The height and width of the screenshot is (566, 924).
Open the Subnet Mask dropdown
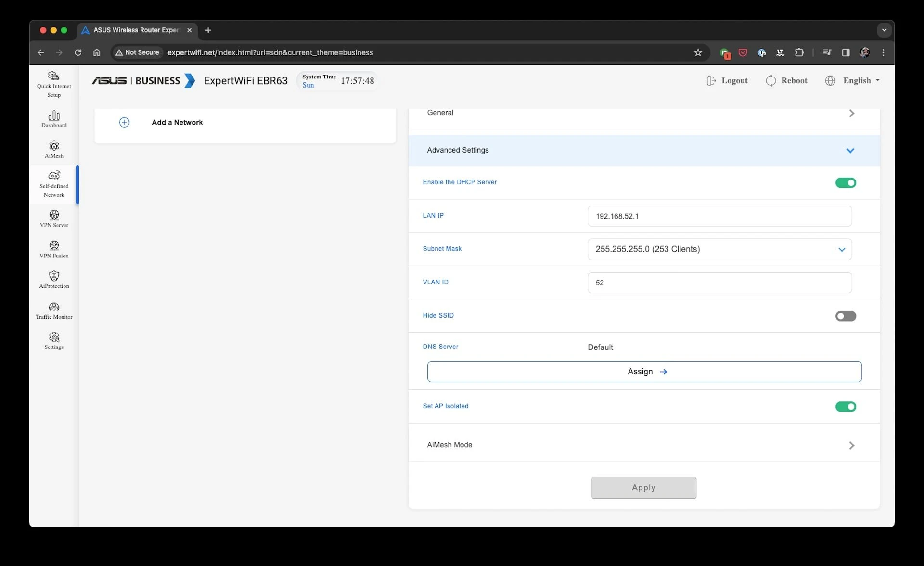pyautogui.click(x=719, y=249)
